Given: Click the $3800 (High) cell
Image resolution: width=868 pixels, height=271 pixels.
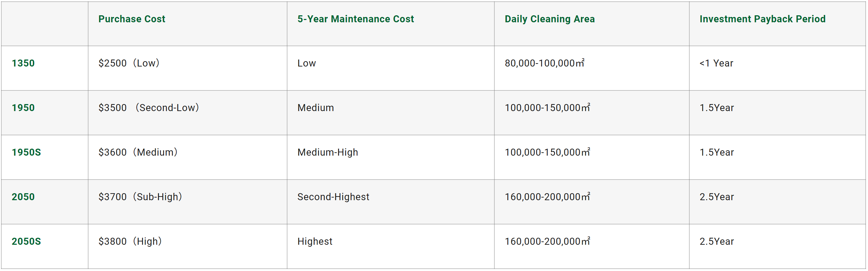Looking at the screenshot, I should (130, 241).
